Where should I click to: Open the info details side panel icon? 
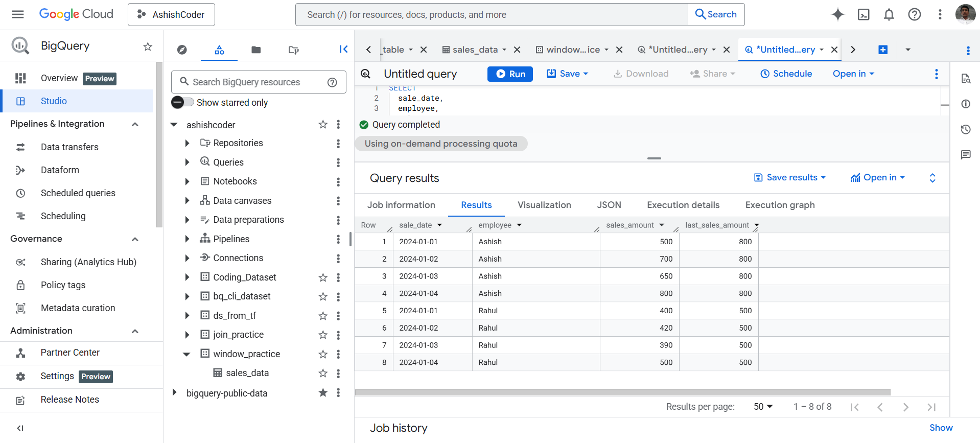[966, 104]
